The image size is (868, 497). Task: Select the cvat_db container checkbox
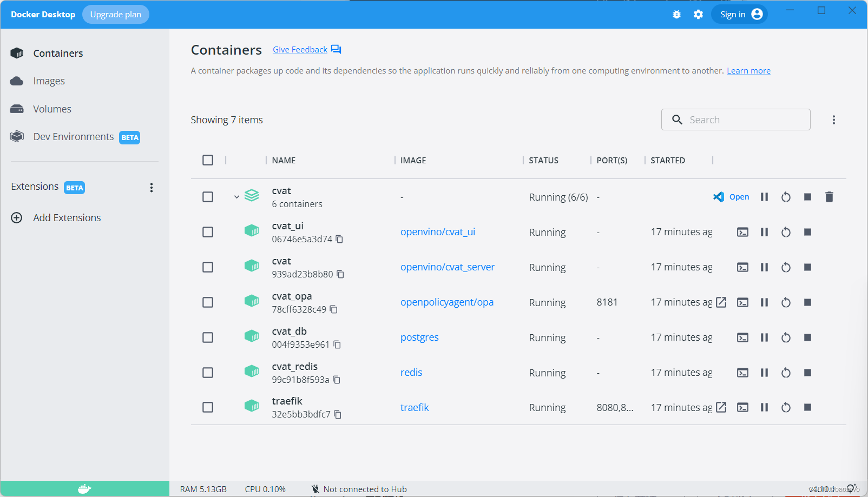[208, 337]
